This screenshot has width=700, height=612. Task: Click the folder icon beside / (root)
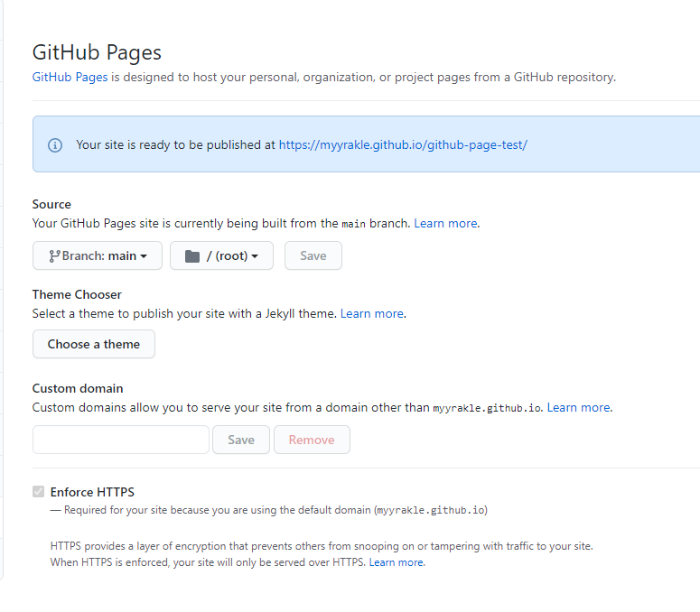point(191,255)
